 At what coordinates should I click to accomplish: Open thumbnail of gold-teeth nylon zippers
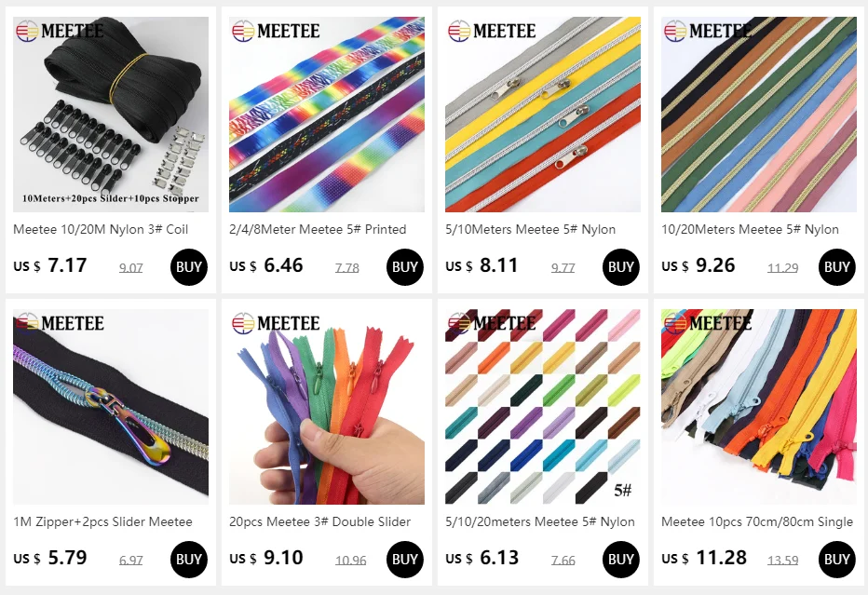(x=758, y=114)
